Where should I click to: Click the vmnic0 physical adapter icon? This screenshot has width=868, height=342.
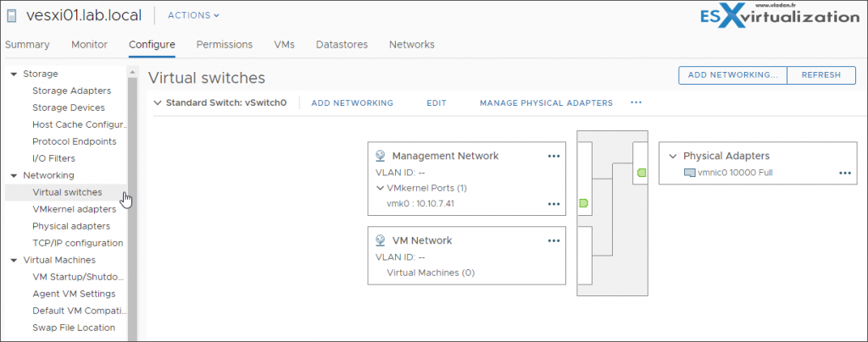click(x=689, y=173)
